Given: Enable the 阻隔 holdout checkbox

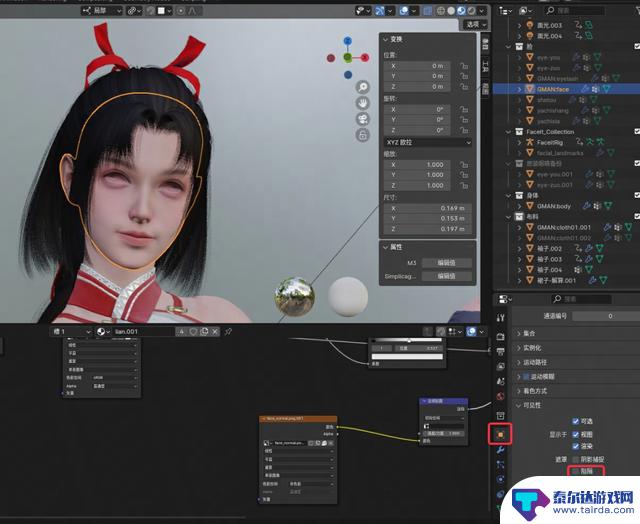Looking at the screenshot, I should (x=576, y=471).
